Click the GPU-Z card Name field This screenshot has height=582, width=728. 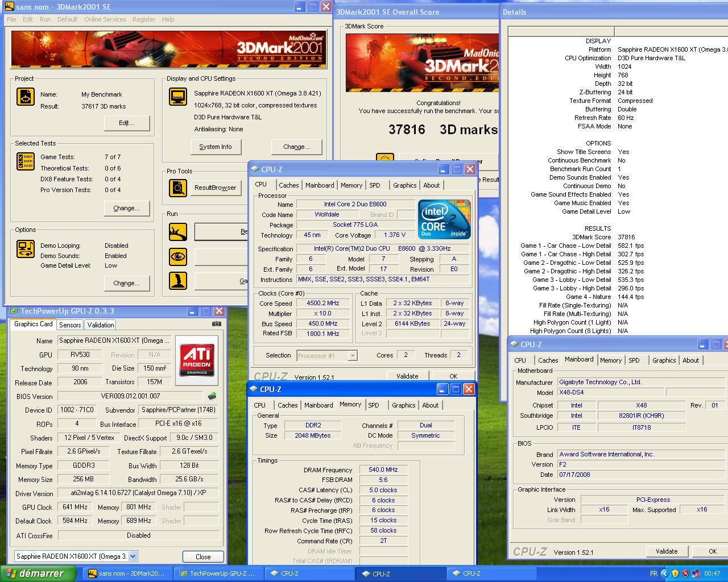[114, 340]
